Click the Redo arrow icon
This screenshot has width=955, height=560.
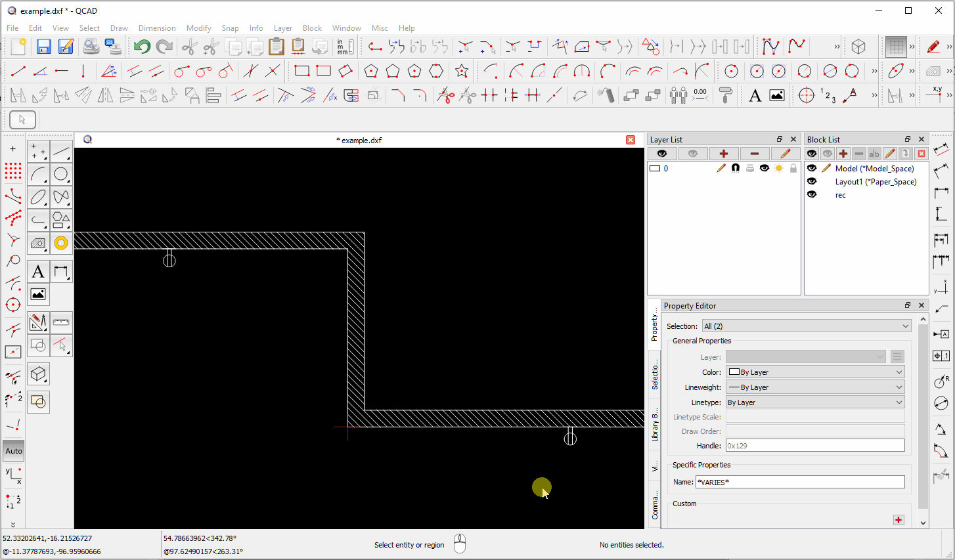coord(164,47)
